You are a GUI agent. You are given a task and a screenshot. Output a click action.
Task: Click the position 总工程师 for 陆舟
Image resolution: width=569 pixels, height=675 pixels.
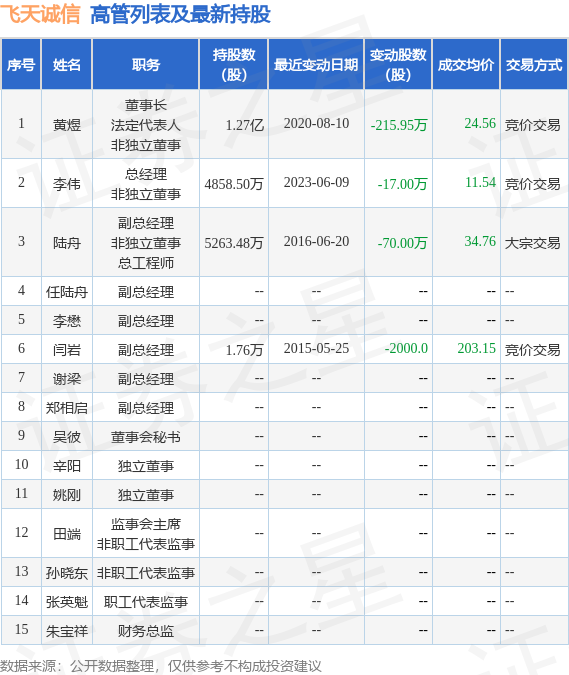146,263
